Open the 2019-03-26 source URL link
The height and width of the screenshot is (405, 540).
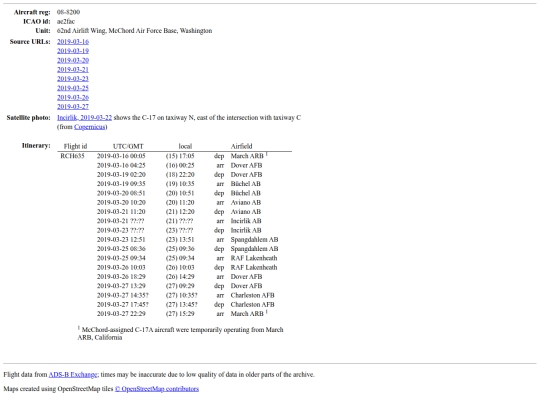[x=73, y=97]
